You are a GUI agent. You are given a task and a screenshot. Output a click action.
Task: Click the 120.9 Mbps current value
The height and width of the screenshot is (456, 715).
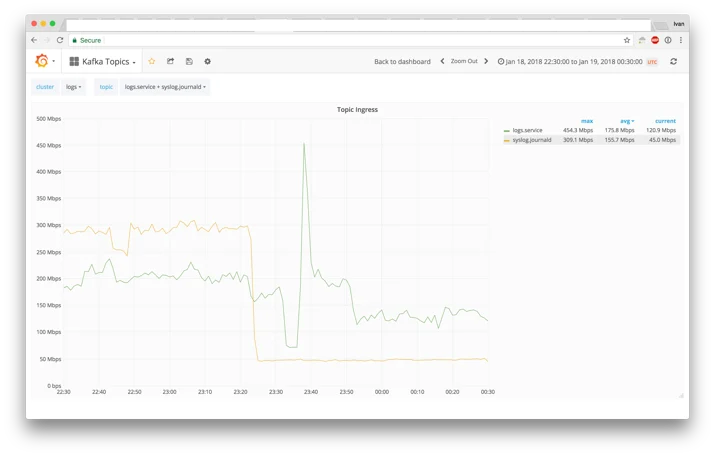tap(661, 130)
